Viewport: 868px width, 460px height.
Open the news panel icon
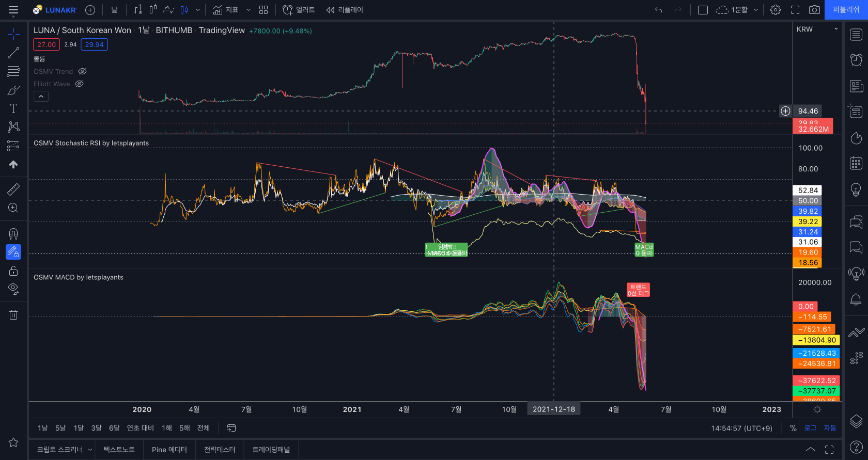coord(856,86)
